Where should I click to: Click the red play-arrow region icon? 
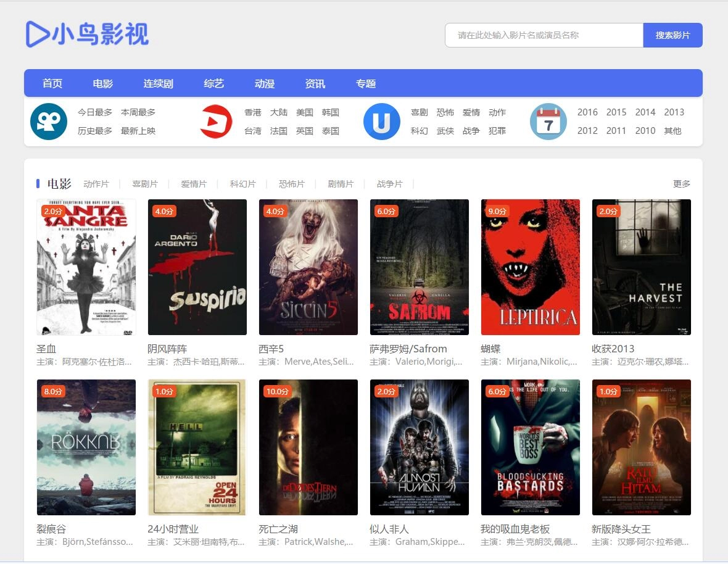coord(216,122)
